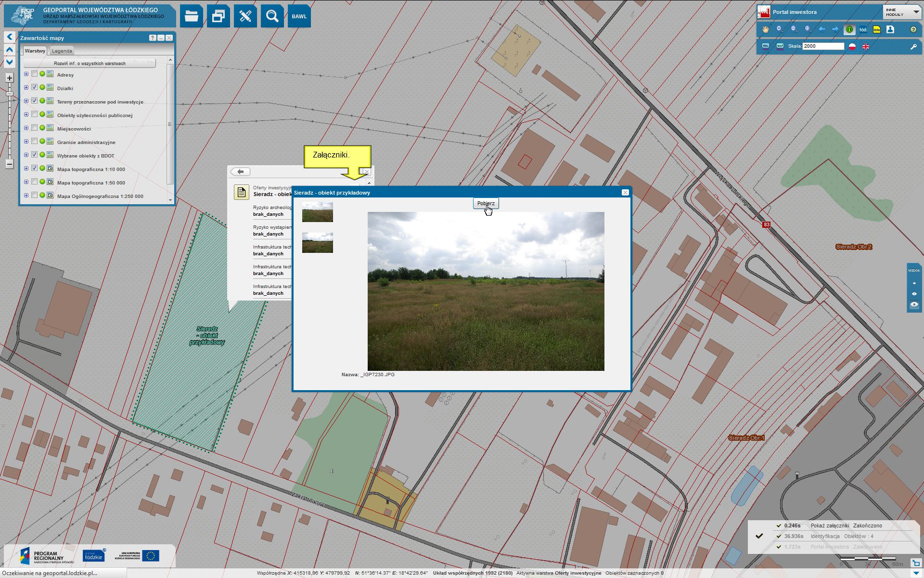Switch language to Polish flag
This screenshot has height=578, width=924.
pos(852,46)
